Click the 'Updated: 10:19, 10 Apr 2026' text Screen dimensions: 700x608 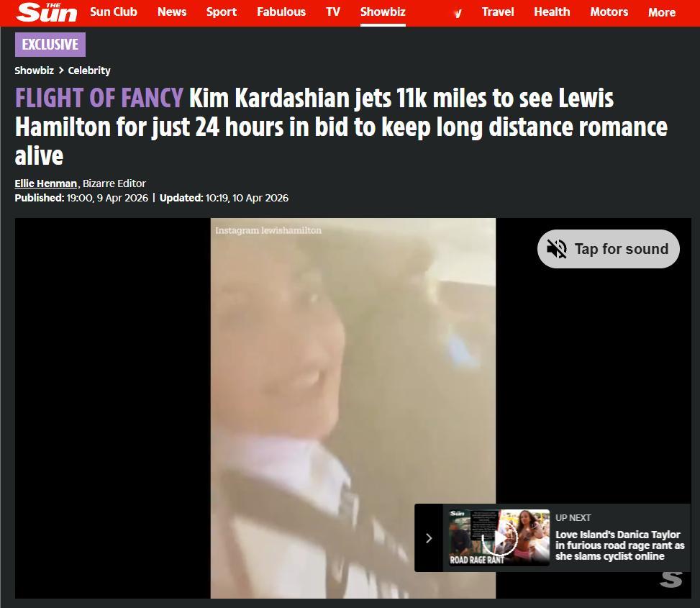pyautogui.click(x=224, y=198)
